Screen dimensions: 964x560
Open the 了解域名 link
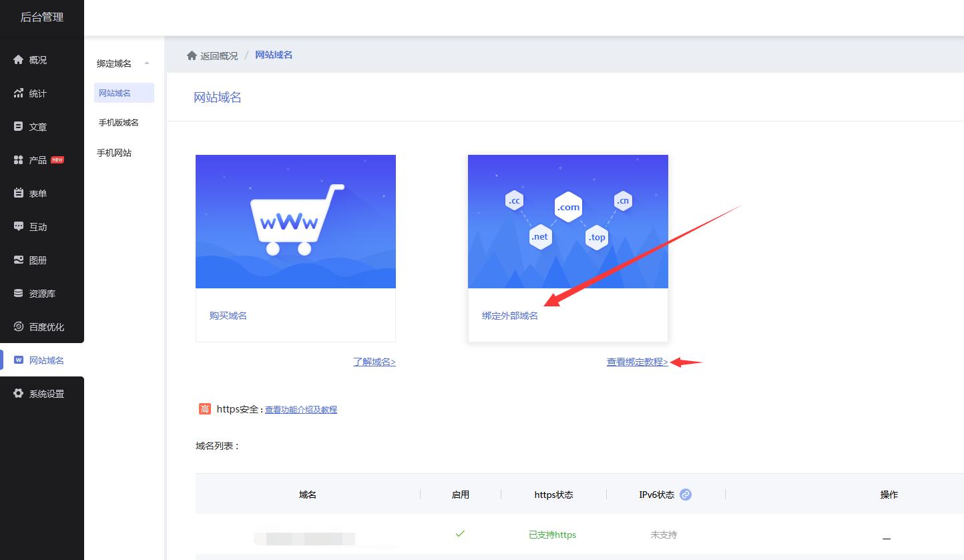(x=374, y=362)
